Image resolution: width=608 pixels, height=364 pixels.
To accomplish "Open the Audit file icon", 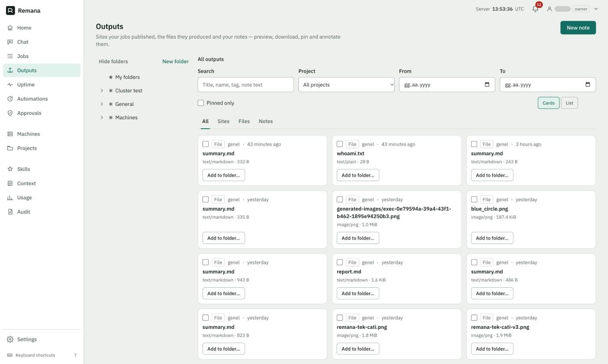I will 10,212.
